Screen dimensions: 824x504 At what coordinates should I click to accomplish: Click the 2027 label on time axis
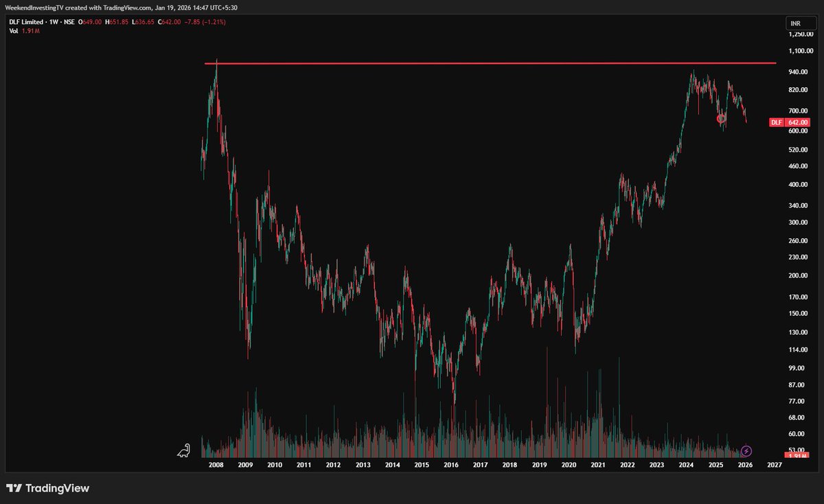pos(774,465)
